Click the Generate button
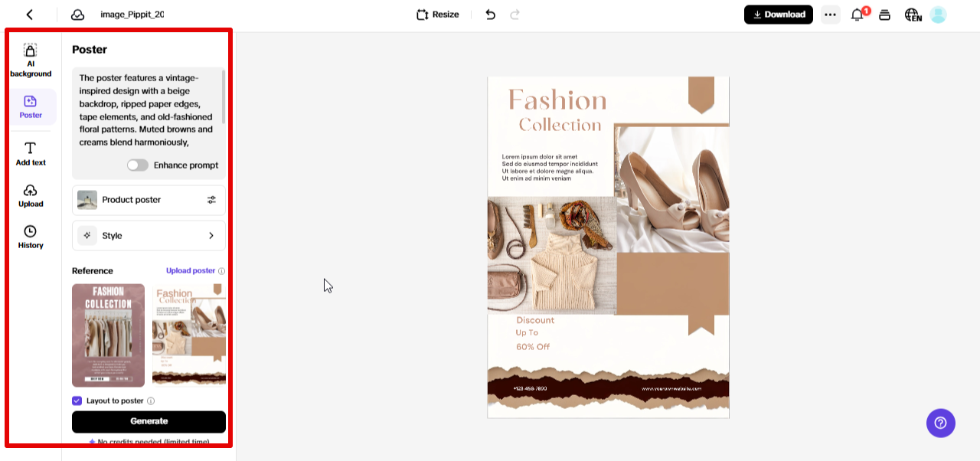The image size is (980, 461). click(149, 422)
